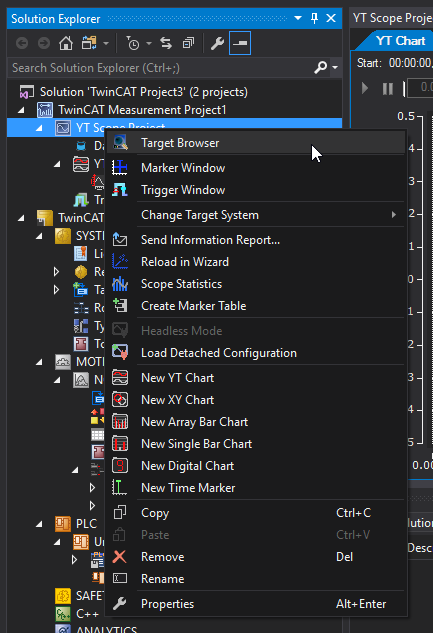Select Create Marker Table
Image resolution: width=433 pixels, height=633 pixels.
[255, 306]
